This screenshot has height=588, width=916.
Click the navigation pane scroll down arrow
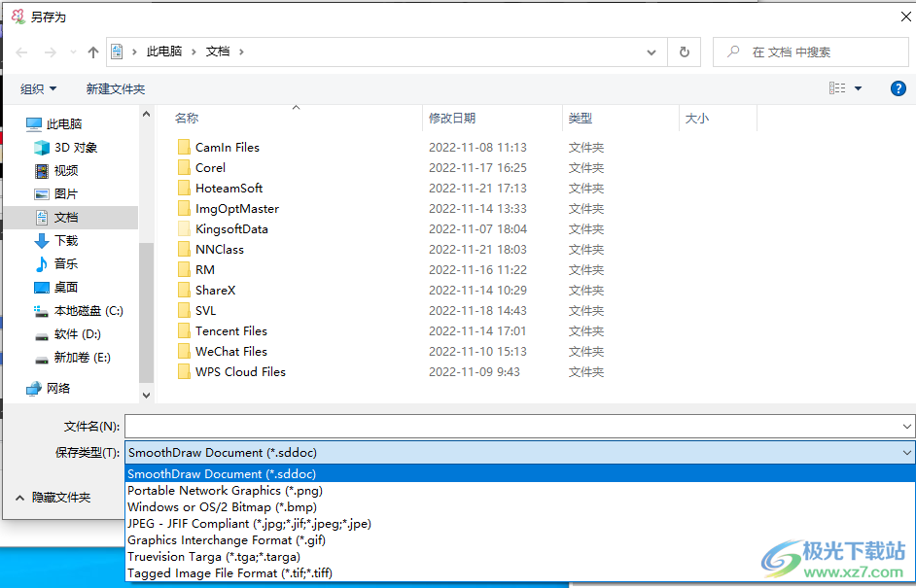pyautogui.click(x=146, y=396)
